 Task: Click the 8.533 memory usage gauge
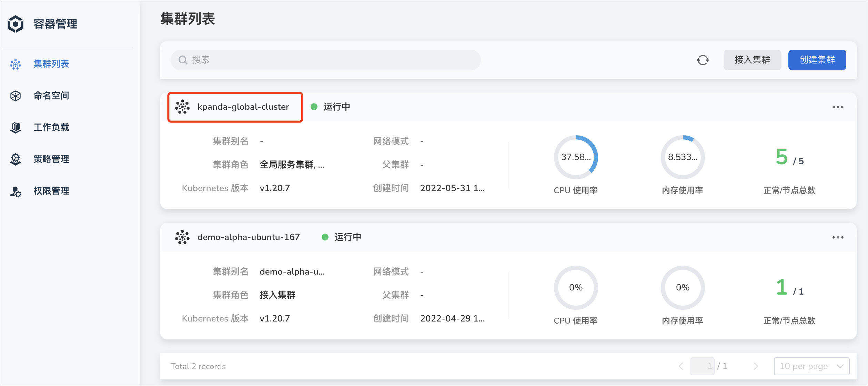[x=683, y=157]
